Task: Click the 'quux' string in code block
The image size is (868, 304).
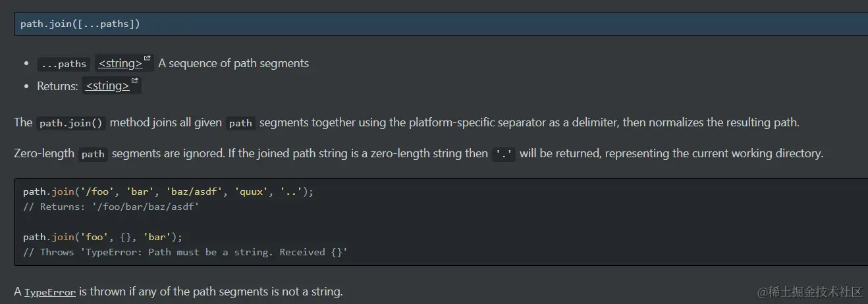Action: (x=252, y=191)
